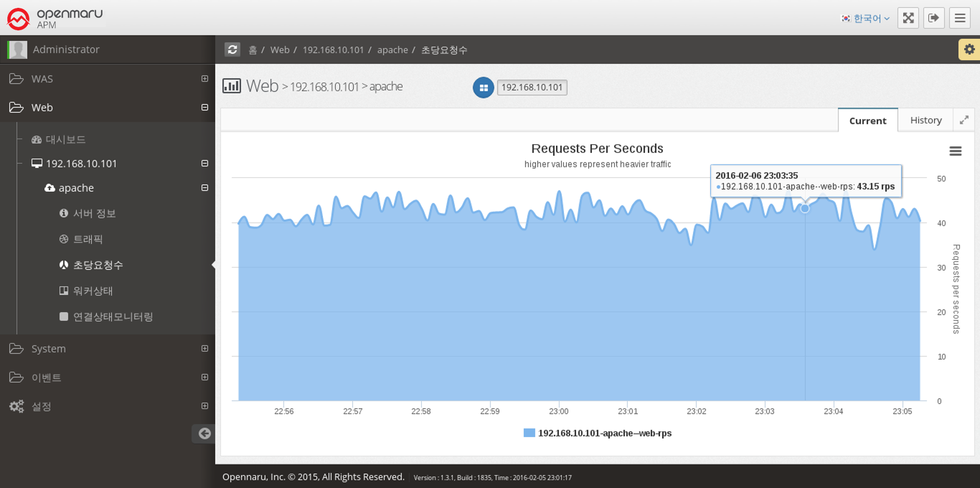Collapse the 192.168.10.101 tree node

point(205,163)
